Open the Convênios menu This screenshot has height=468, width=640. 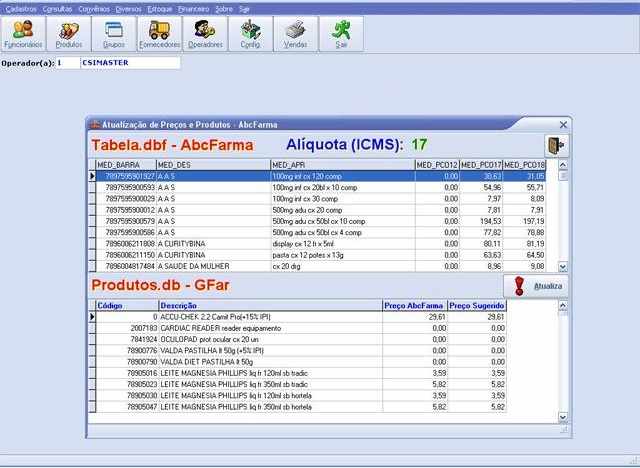[94, 9]
